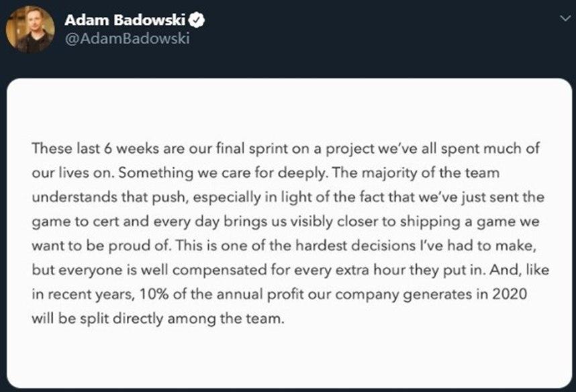Viewport: 576px width, 392px height.
Task: Open the @AdamBadowski handle link
Action: point(127,38)
